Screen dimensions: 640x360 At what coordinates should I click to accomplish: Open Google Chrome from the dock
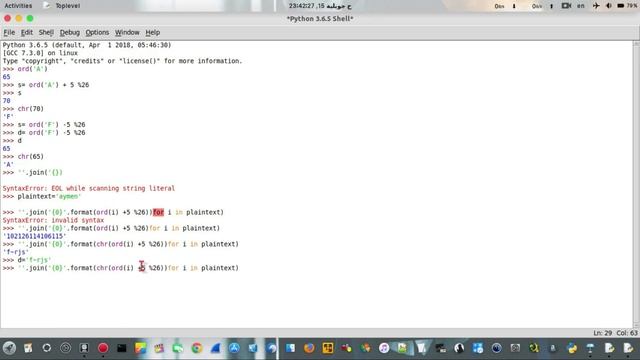197,348
